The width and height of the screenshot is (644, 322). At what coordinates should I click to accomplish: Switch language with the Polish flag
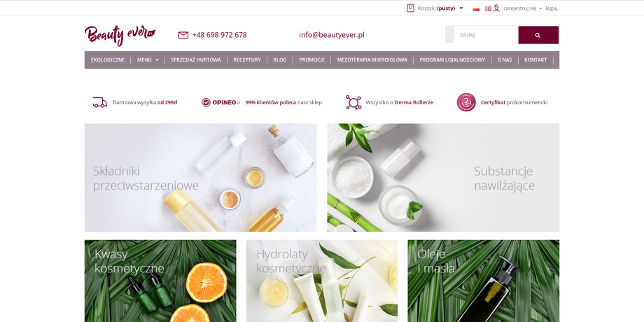(476, 8)
